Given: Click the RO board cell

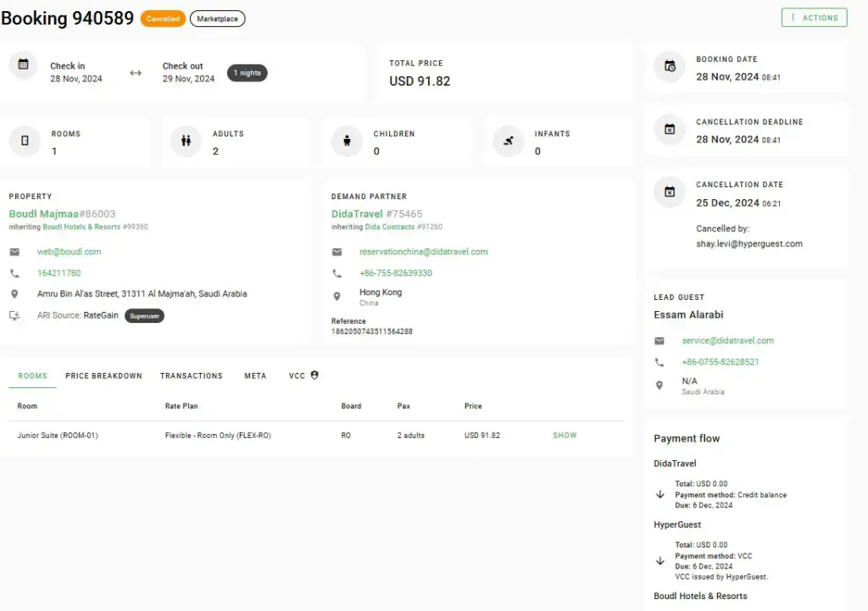Looking at the screenshot, I should [346, 436].
